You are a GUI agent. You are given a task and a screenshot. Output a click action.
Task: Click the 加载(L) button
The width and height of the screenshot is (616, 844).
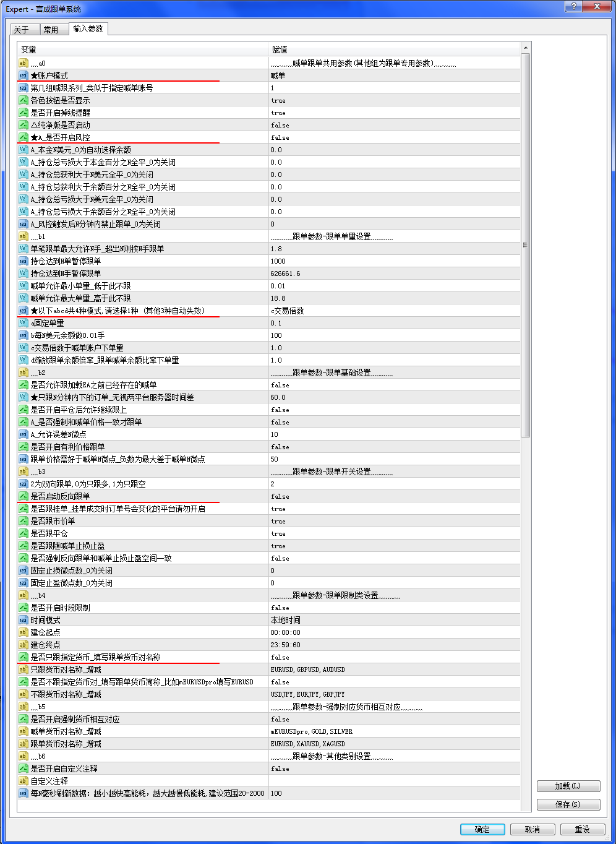(x=568, y=786)
